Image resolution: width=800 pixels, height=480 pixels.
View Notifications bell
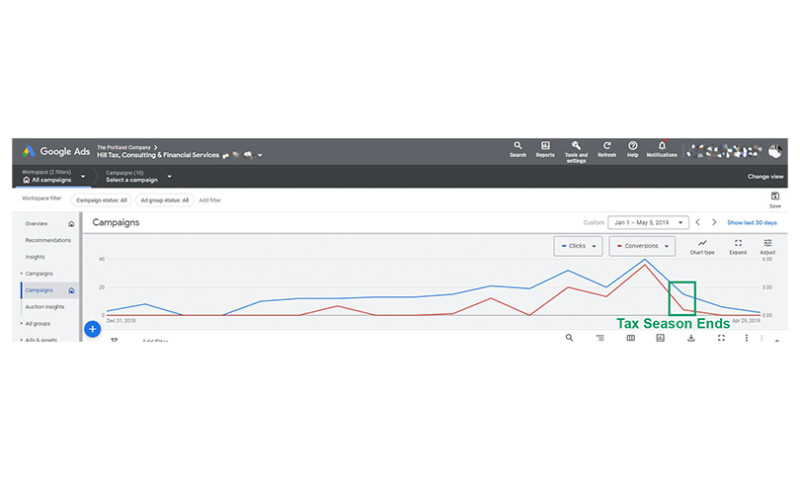pyautogui.click(x=662, y=148)
